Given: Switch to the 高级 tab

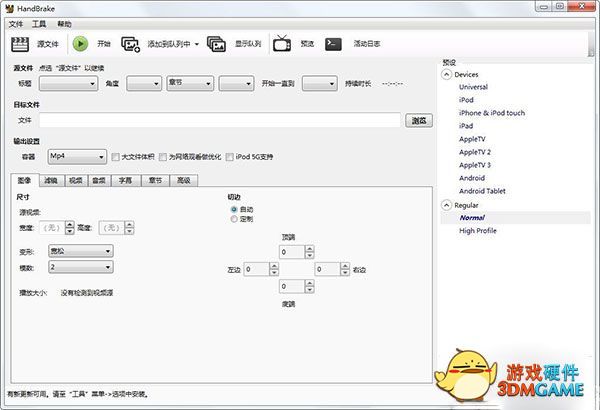Looking at the screenshot, I should click(x=184, y=181).
